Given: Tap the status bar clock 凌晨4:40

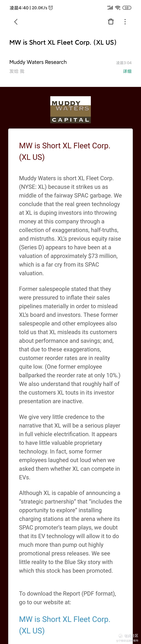Looking at the screenshot, I should [x=19, y=8].
